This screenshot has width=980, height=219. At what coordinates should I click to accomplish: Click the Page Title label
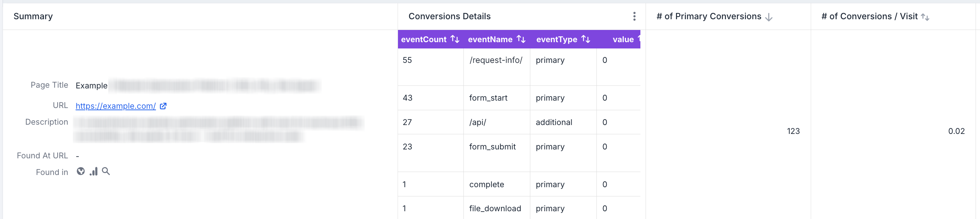pyautogui.click(x=49, y=85)
